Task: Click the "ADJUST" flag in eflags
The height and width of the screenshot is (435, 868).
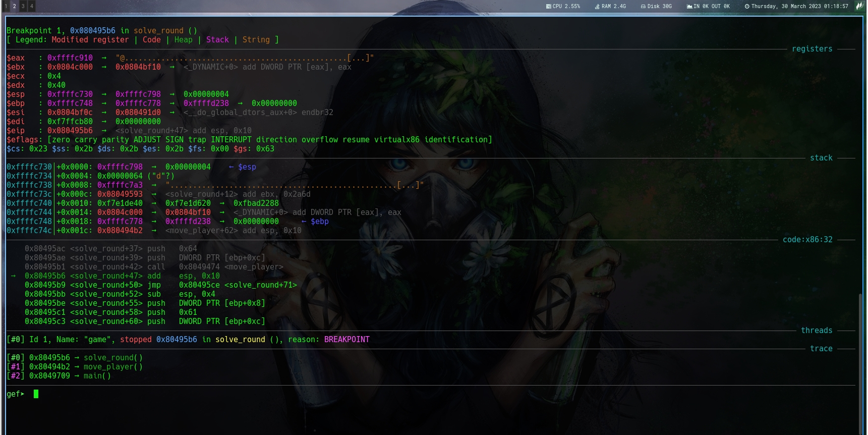Action: click(147, 139)
